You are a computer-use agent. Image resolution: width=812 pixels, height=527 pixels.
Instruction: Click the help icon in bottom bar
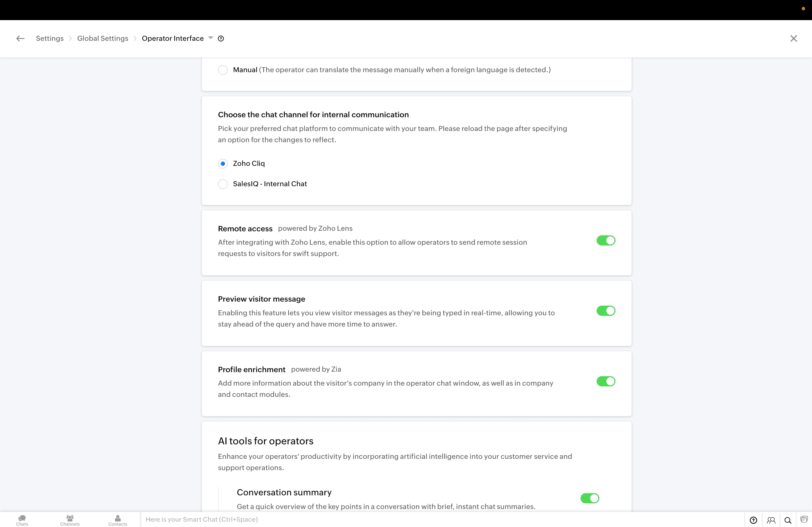pos(753,520)
